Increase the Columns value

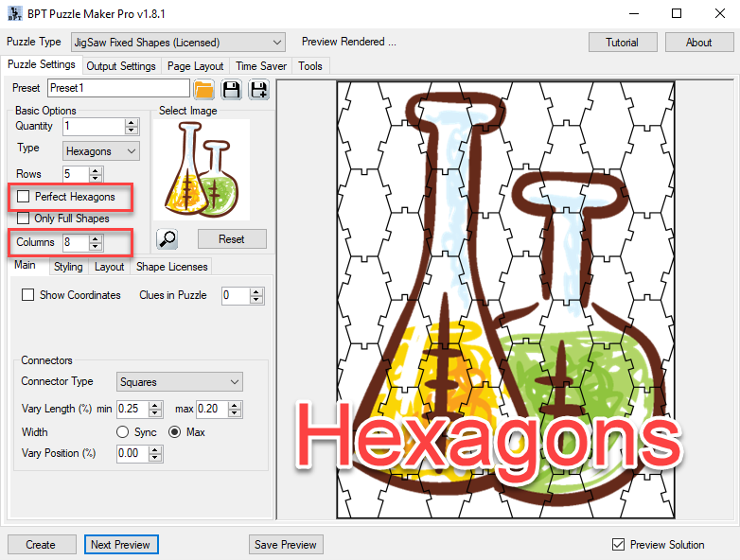pyautogui.click(x=96, y=238)
